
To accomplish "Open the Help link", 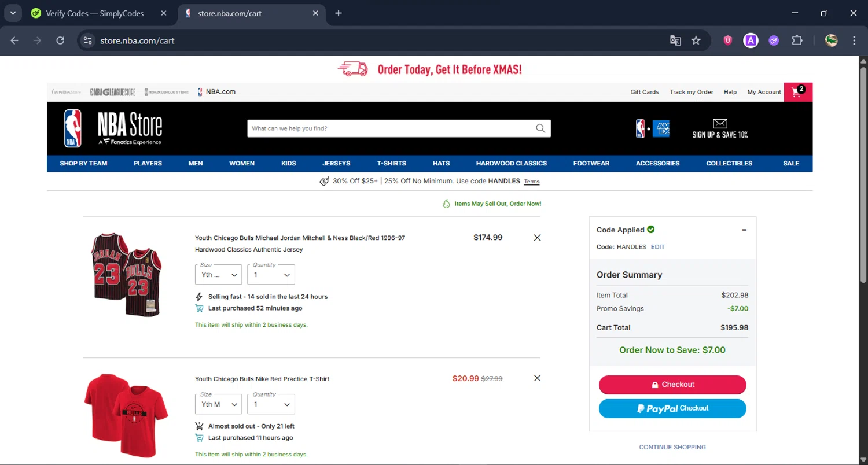I will [x=730, y=92].
